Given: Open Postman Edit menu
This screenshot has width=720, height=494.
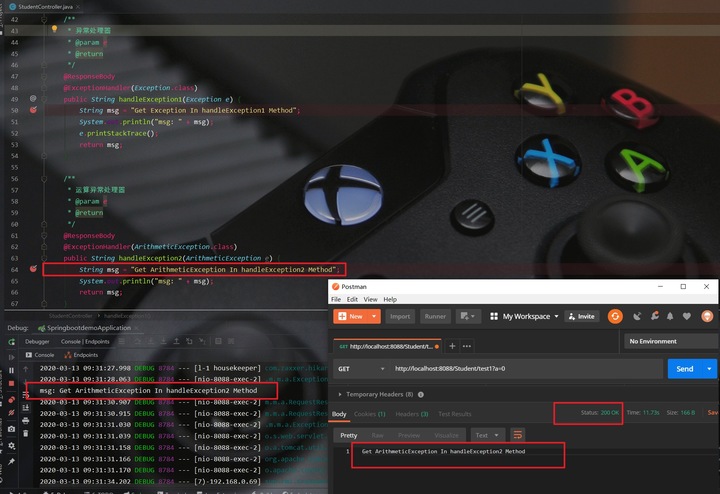Looking at the screenshot, I should [x=352, y=299].
